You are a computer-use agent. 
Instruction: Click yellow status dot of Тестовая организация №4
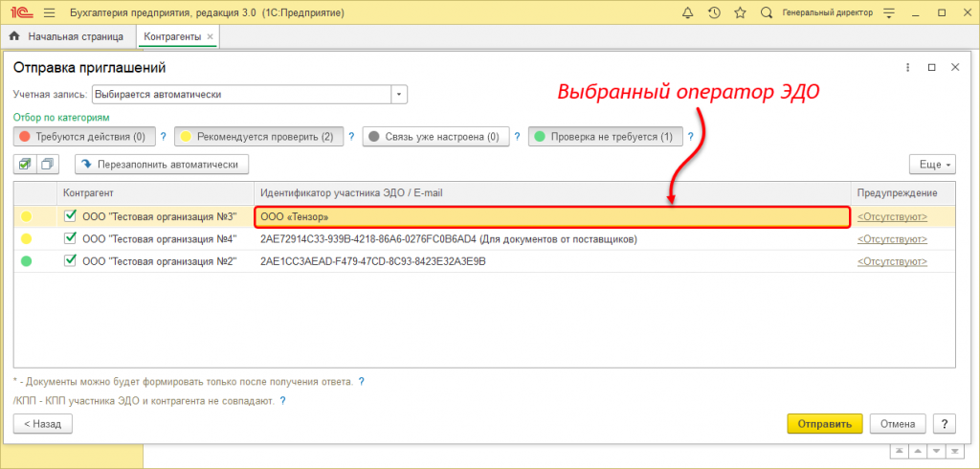point(26,239)
